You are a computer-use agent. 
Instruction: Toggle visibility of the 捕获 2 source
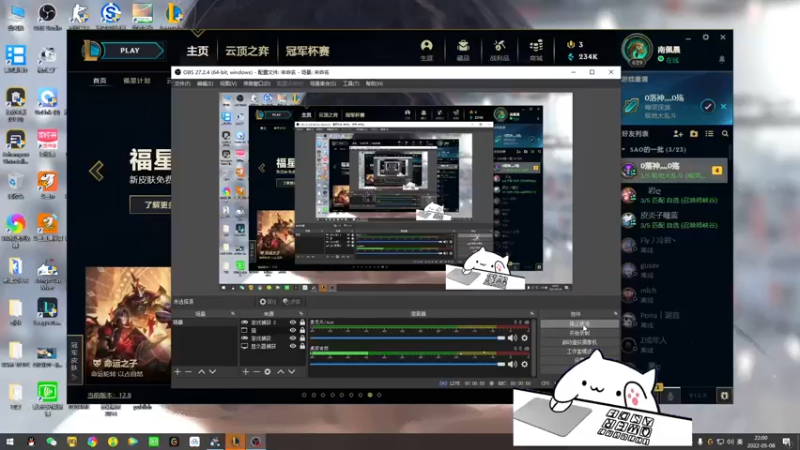[293, 322]
